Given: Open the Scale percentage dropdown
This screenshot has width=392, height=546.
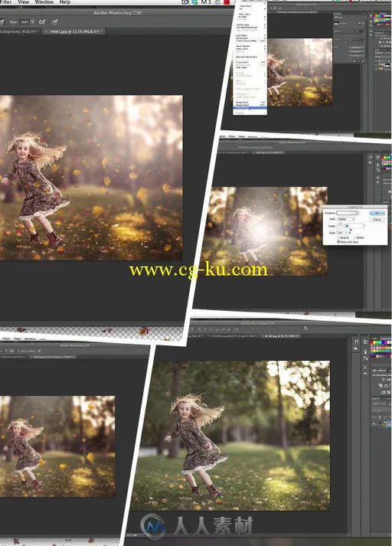Looking at the screenshot, I should (x=346, y=233).
